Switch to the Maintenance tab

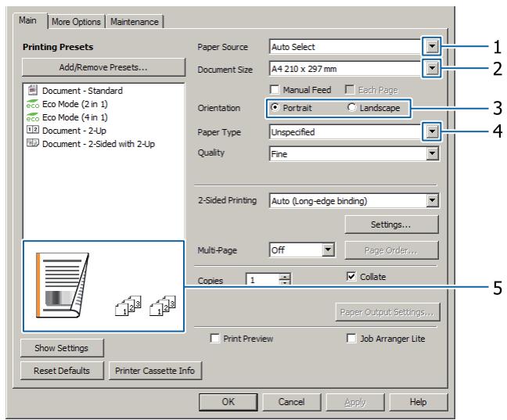[x=135, y=22]
